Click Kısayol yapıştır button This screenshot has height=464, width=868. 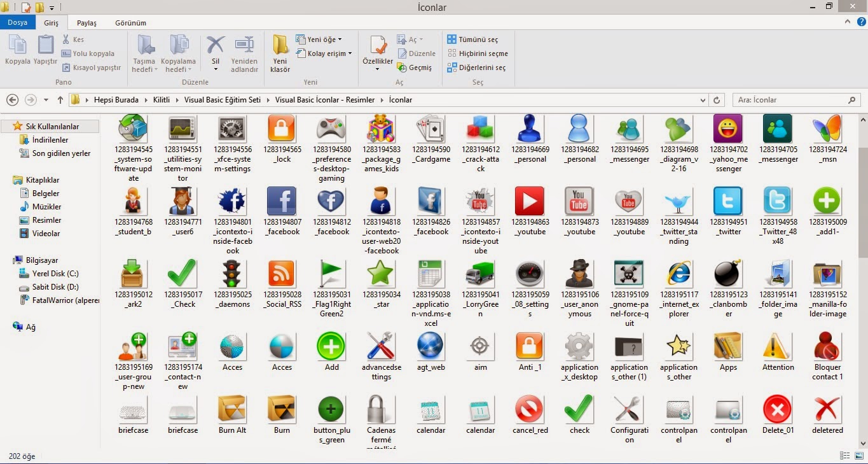click(91, 67)
